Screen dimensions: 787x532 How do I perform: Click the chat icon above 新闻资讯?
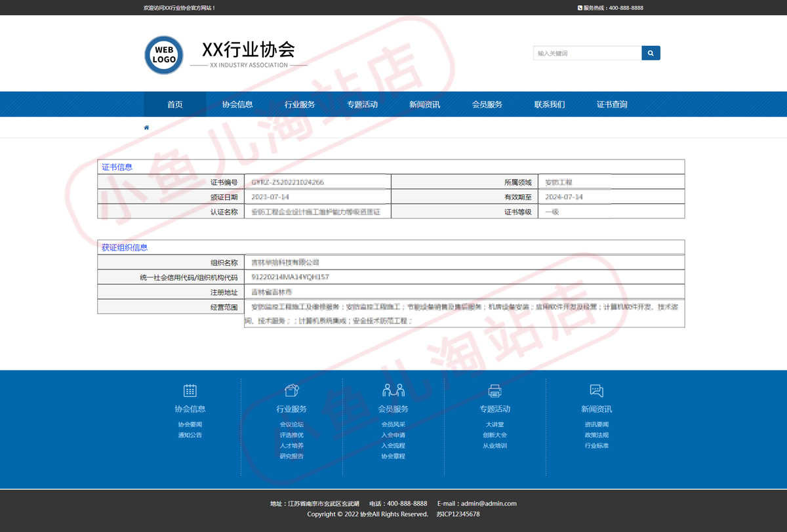coord(596,390)
